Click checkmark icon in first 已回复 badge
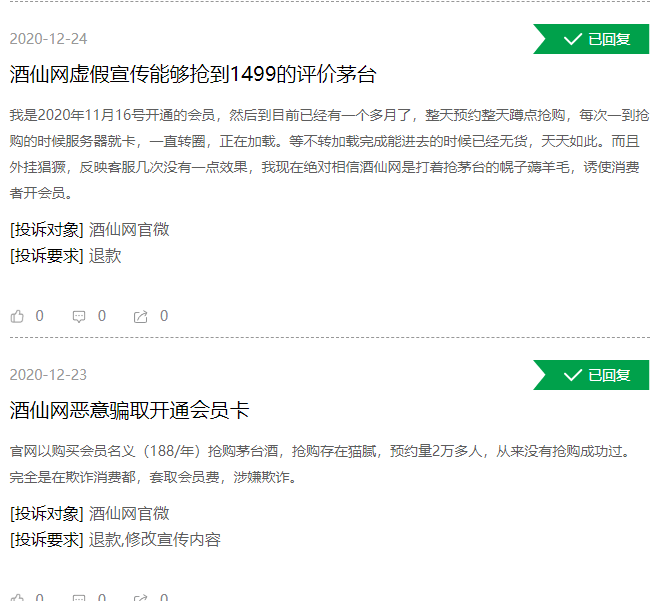The height and width of the screenshot is (601, 658). (x=573, y=39)
